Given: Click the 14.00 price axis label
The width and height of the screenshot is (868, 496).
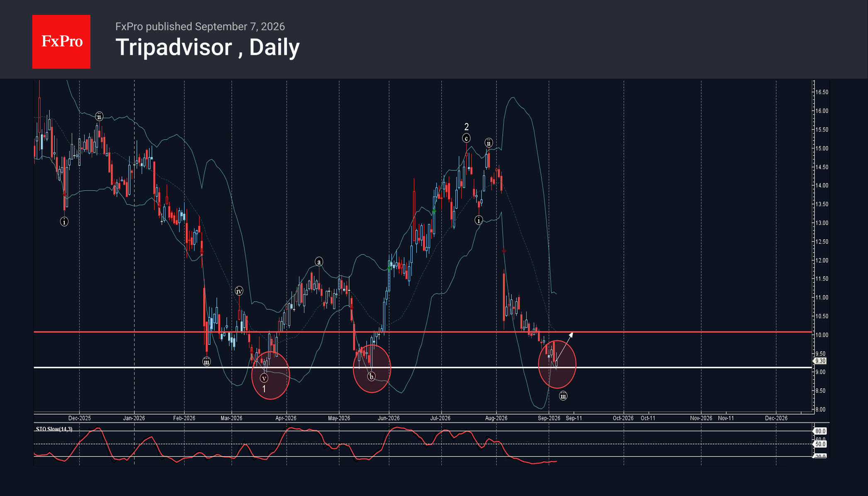Looking at the screenshot, I should click(822, 185).
